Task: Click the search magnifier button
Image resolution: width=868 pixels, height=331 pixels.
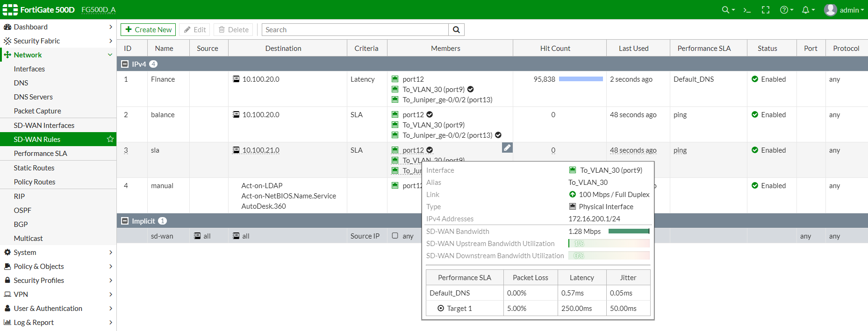Action: tap(456, 30)
